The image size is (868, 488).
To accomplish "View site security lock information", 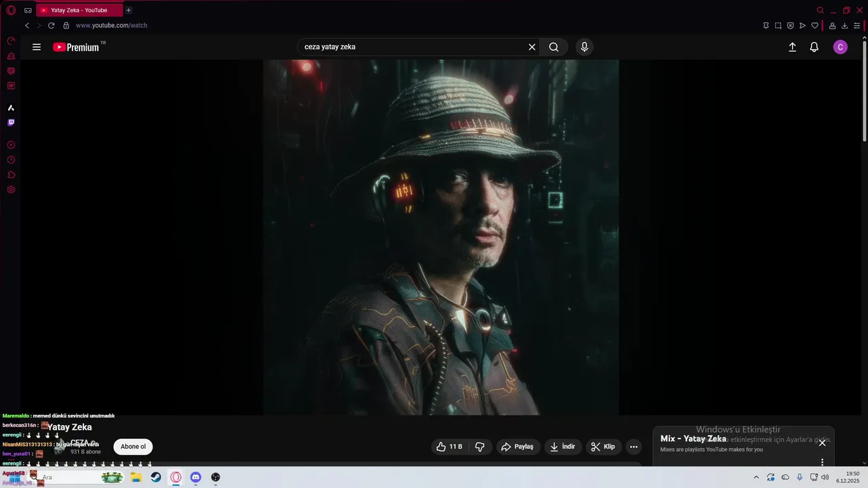I will (x=66, y=26).
